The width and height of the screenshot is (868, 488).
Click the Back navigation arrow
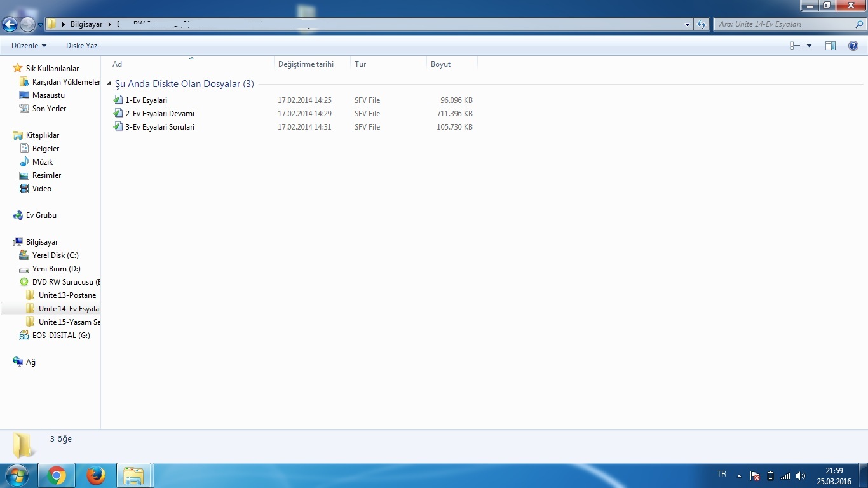tap(10, 24)
